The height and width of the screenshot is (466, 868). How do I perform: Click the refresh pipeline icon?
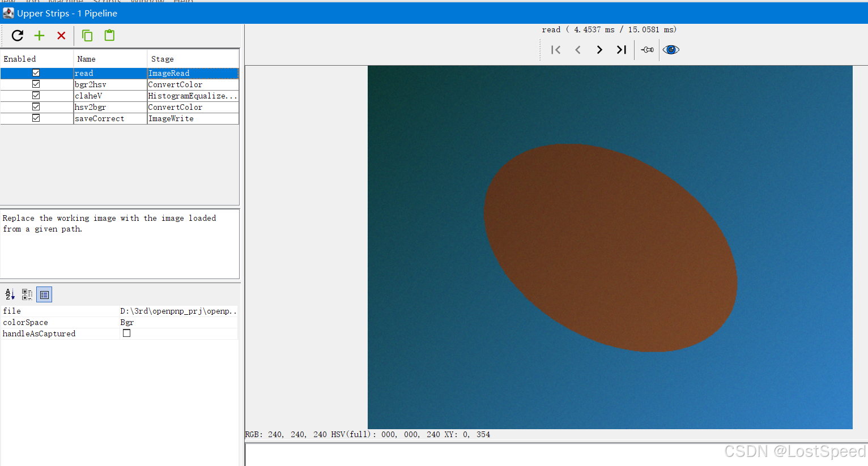coord(18,36)
